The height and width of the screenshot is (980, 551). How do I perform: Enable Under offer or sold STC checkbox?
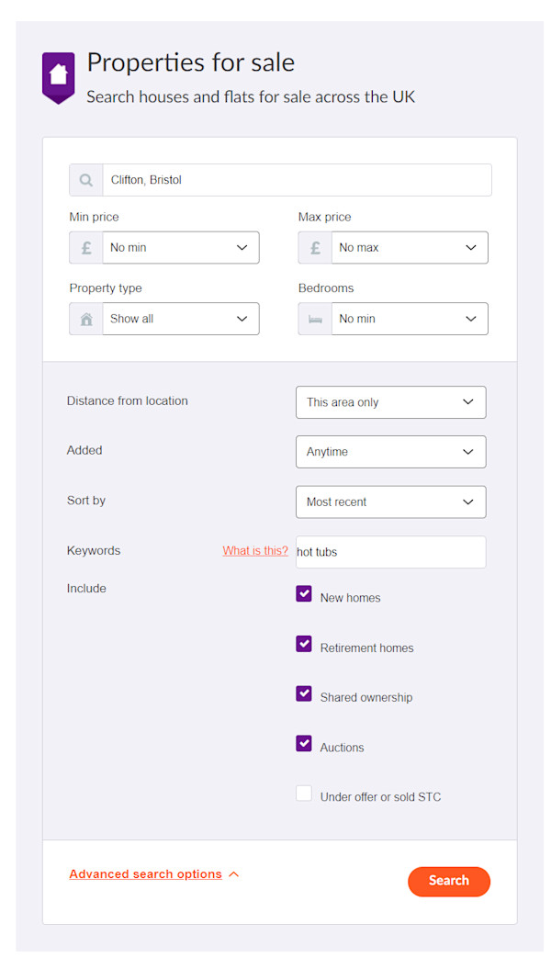(304, 794)
